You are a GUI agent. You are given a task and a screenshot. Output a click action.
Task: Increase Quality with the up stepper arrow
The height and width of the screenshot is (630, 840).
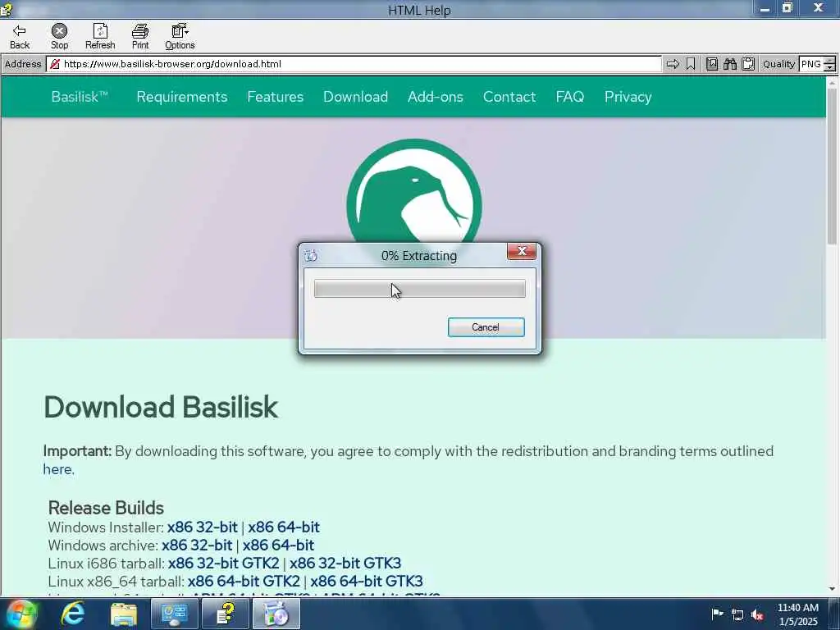[830, 61]
